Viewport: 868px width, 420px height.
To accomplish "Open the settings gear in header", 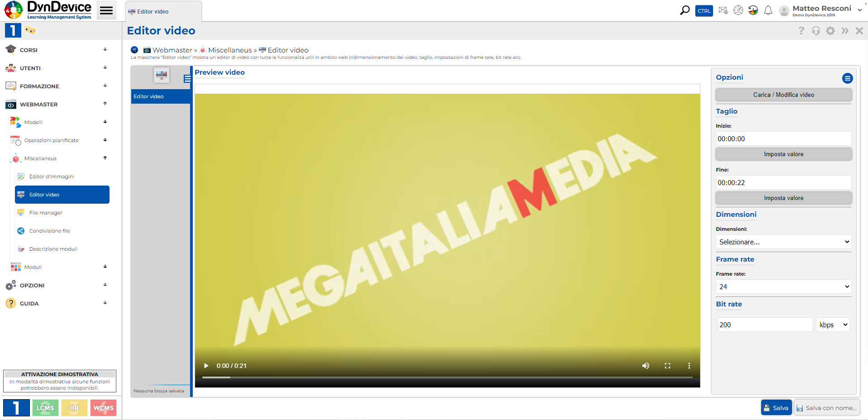I will point(830,31).
